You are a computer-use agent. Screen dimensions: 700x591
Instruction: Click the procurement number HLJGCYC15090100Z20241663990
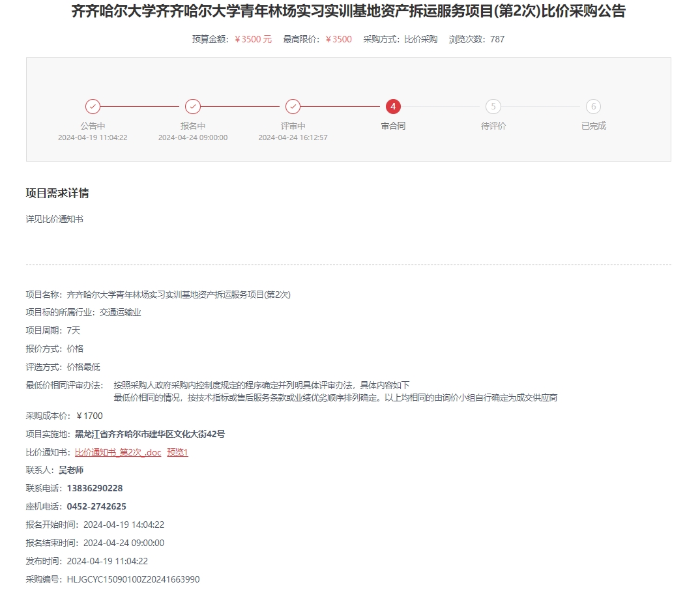click(x=133, y=579)
